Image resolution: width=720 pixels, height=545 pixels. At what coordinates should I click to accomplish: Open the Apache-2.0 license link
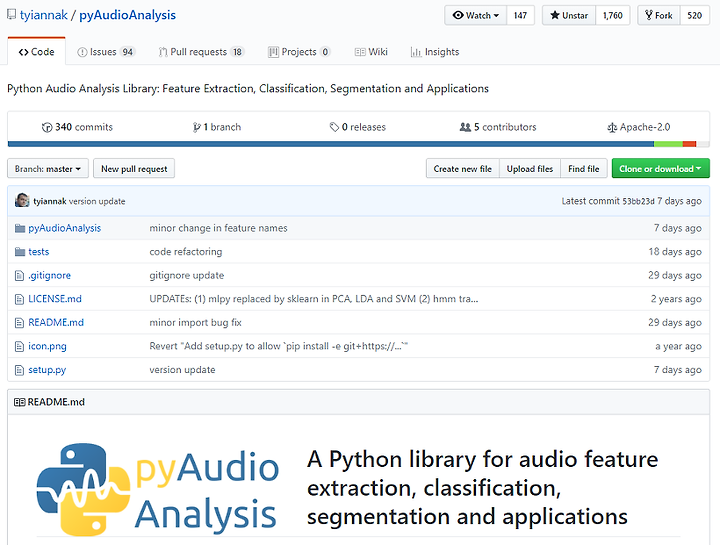(639, 127)
